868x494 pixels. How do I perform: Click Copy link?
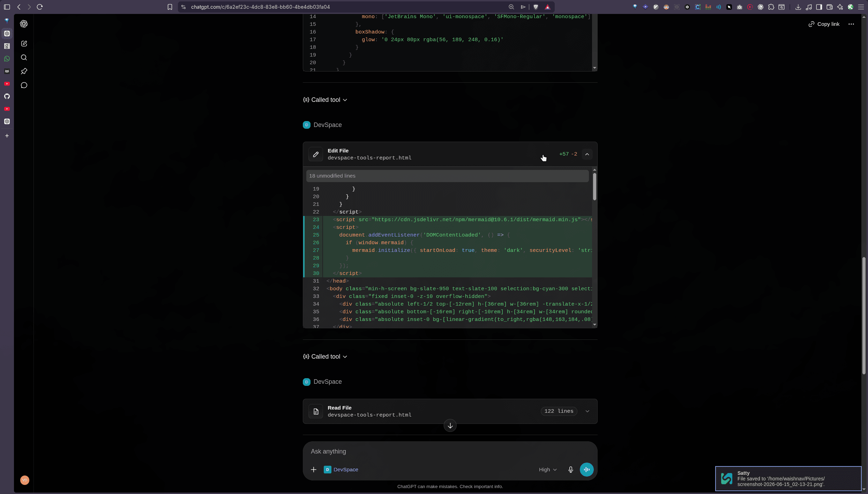[824, 24]
